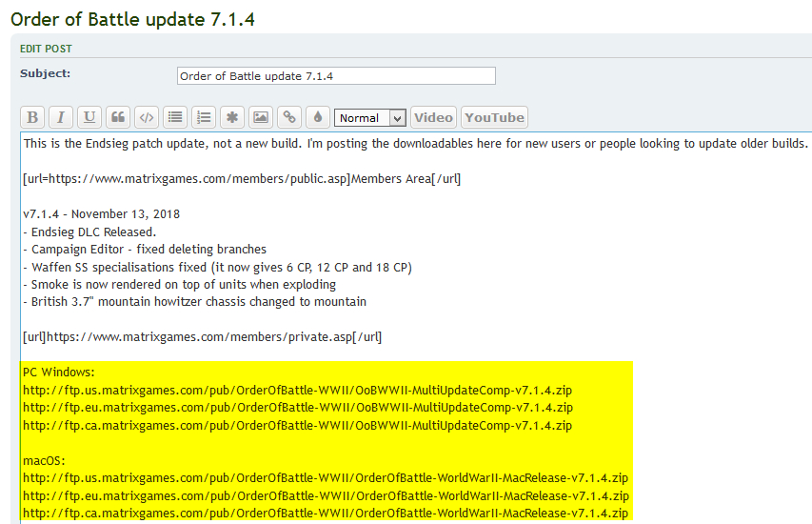The height and width of the screenshot is (524, 812).
Task: Click the ftp.ca MultiUpdateComp zip URL line
Action: (298, 426)
